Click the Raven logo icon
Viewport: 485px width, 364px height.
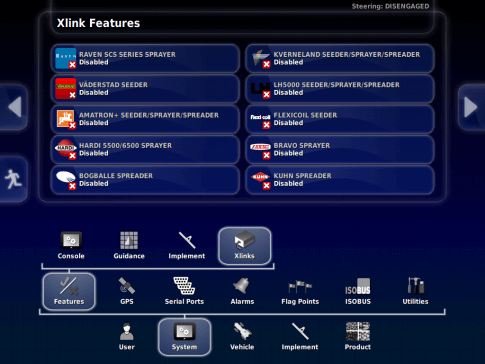tap(66, 58)
